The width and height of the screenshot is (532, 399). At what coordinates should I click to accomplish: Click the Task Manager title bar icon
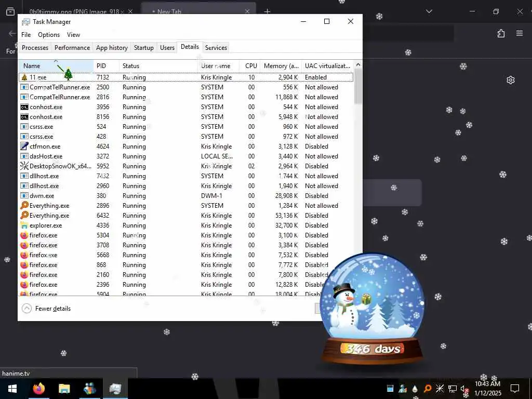coord(26,22)
